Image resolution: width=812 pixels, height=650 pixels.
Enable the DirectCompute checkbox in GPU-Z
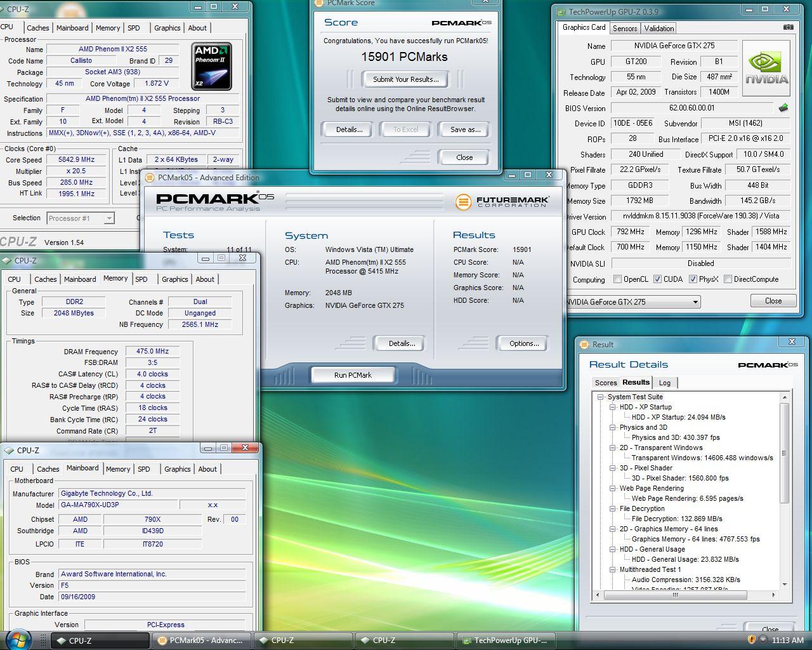coord(728,279)
